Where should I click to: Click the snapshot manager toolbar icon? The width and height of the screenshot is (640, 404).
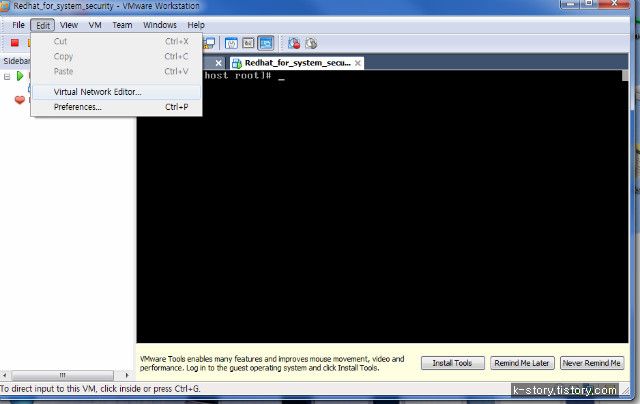(x=231, y=43)
